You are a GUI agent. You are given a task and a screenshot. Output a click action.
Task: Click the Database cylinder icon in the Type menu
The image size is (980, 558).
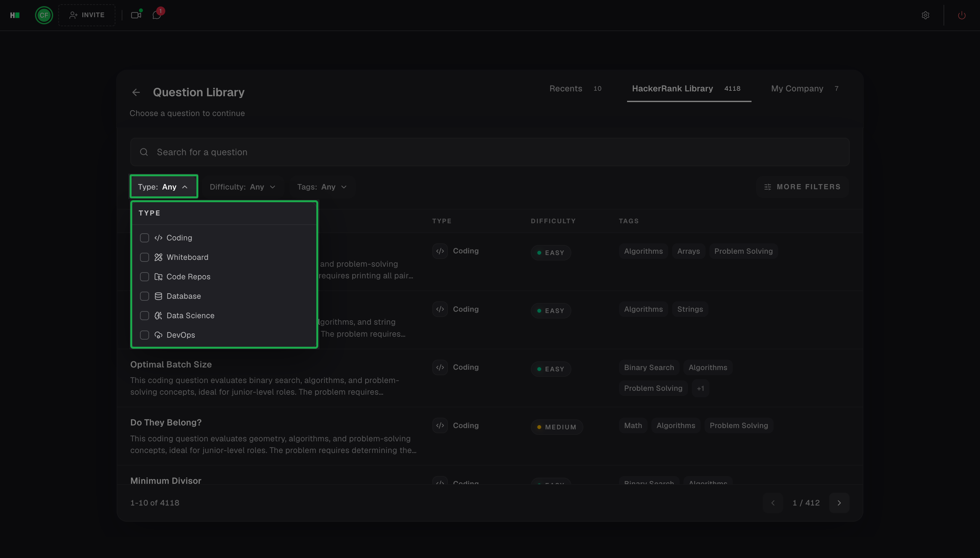pos(158,296)
